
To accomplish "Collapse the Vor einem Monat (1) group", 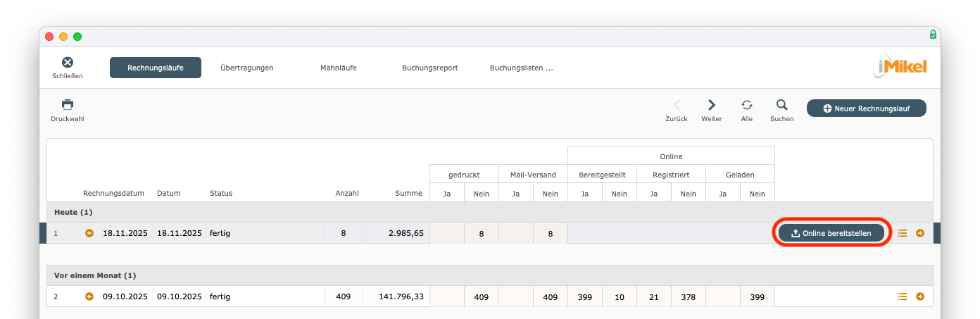I will coord(95,275).
